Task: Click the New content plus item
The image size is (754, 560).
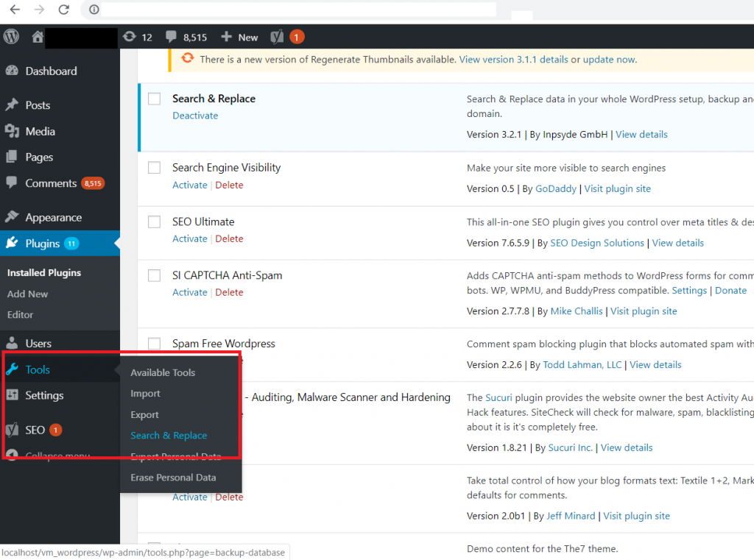Action: [x=239, y=37]
